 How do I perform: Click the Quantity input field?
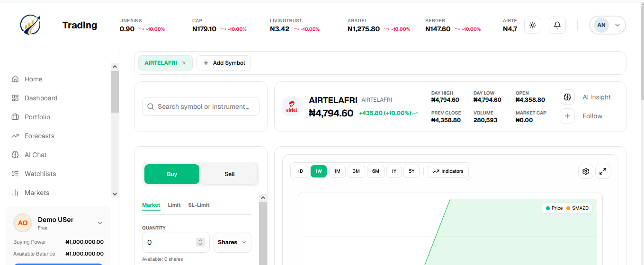176,242
